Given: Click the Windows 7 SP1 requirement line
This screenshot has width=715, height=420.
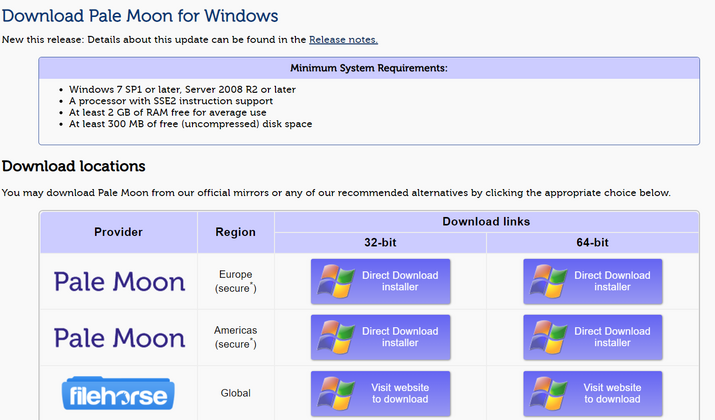Looking at the screenshot, I should pyautogui.click(x=182, y=89).
